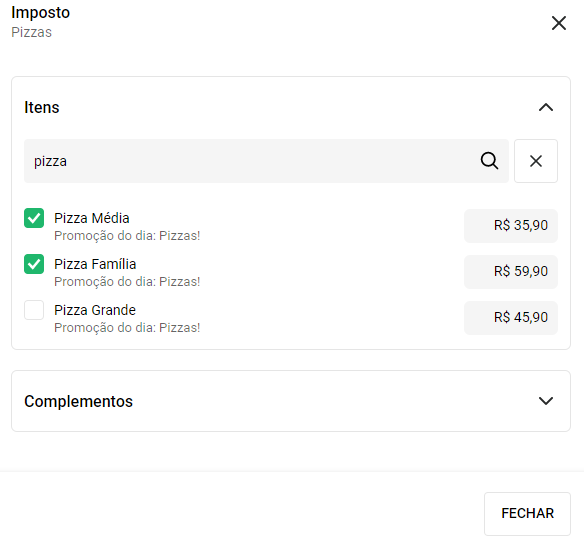Select the R$ 35,90 price field
This screenshot has width=584, height=551.
pyautogui.click(x=511, y=226)
